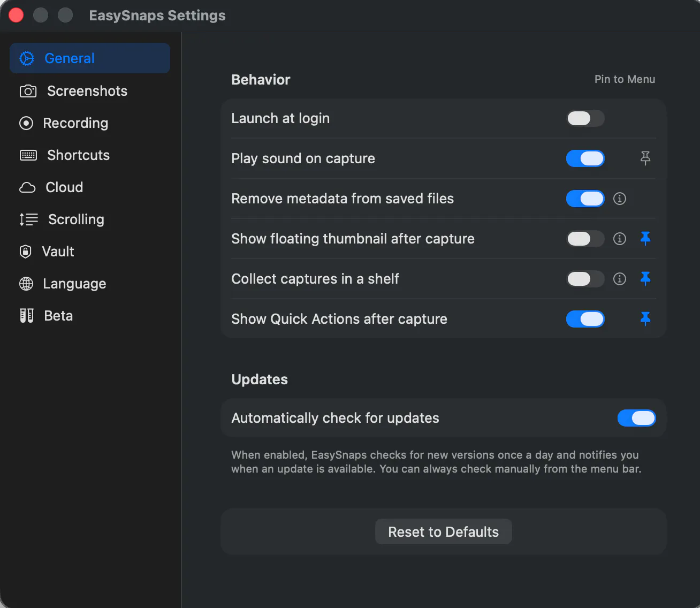Enable Show floating thumbnail after capture

point(585,239)
